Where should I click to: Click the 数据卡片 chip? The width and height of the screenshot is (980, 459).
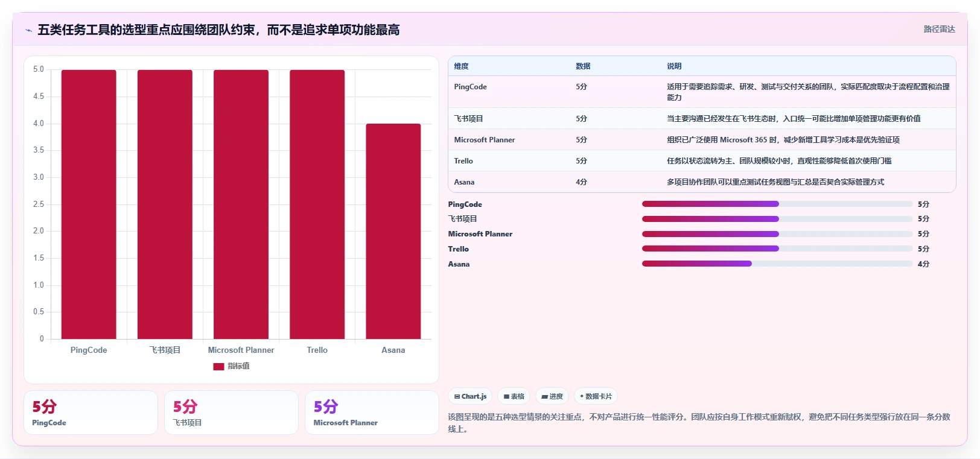coord(596,396)
